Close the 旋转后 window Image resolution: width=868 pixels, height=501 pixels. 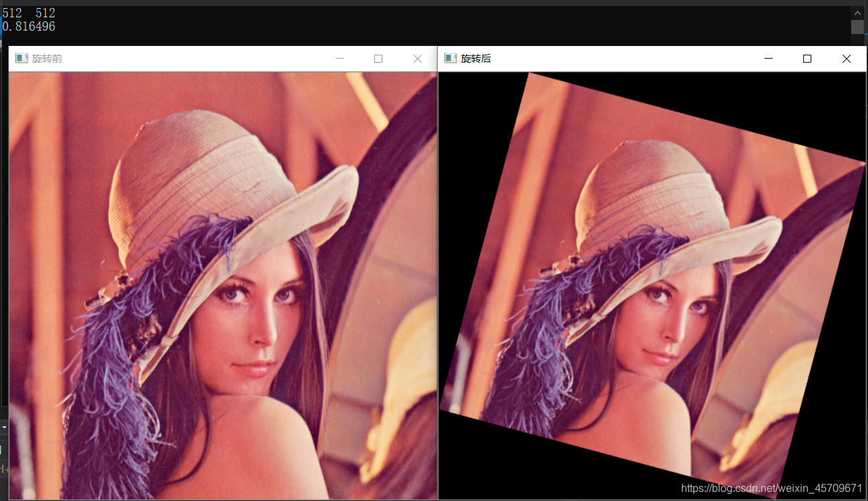(x=846, y=59)
